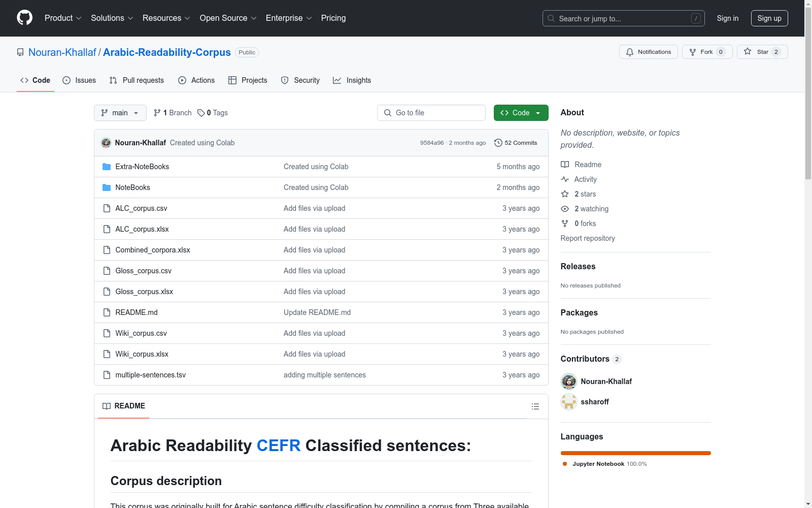The width and height of the screenshot is (812, 508).
Task: Click Nouran-Khallaf avatar in commit header
Action: (106, 143)
